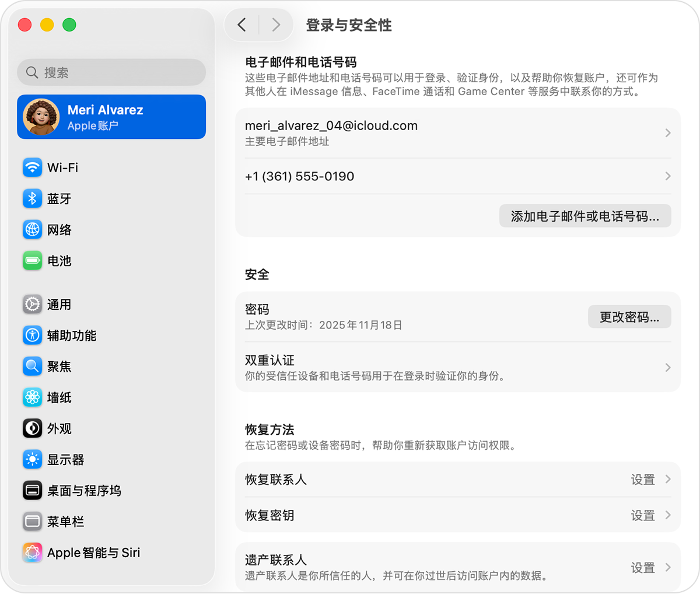This screenshot has height=594, width=700.
Task: Open Apple 智能与 Siri icon
Action: coord(32,553)
